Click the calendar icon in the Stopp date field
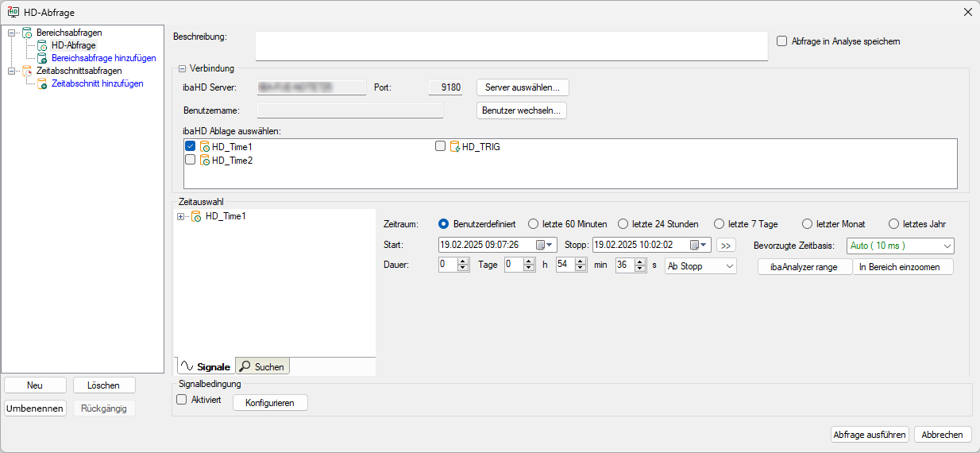Image resolution: width=980 pixels, height=453 pixels. [x=695, y=245]
